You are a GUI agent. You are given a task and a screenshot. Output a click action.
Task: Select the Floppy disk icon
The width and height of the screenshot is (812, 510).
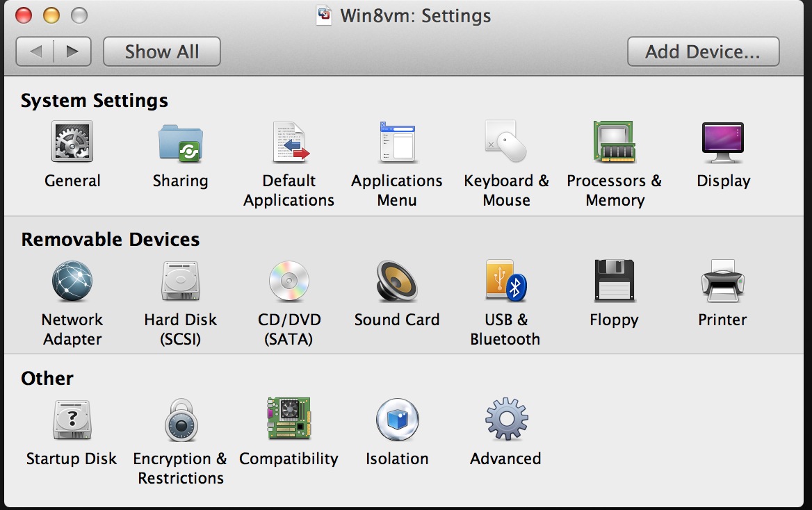[615, 281]
